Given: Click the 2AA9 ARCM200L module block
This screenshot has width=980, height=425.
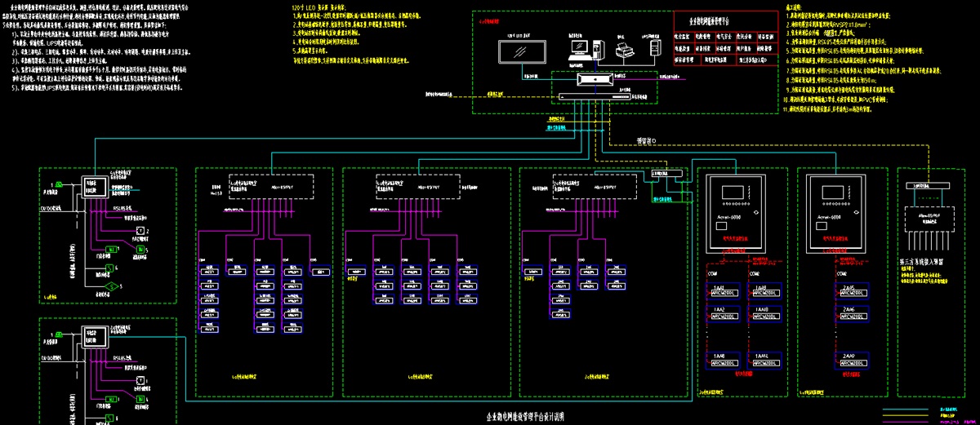Looking at the screenshot, I should coord(850,359).
